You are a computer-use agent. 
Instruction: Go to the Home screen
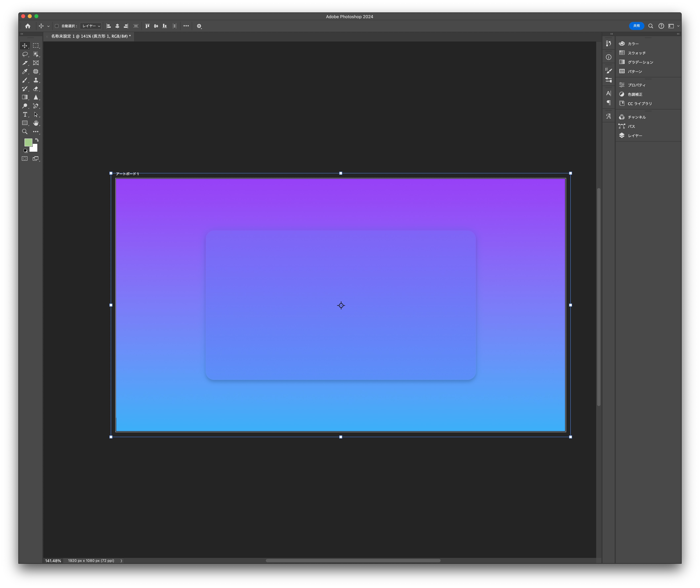coord(28,26)
